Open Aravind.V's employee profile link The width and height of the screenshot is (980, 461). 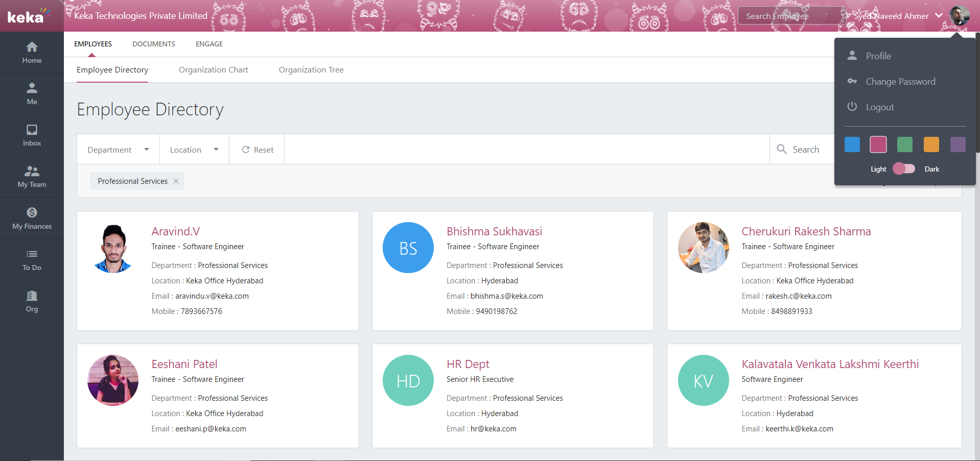pos(175,231)
